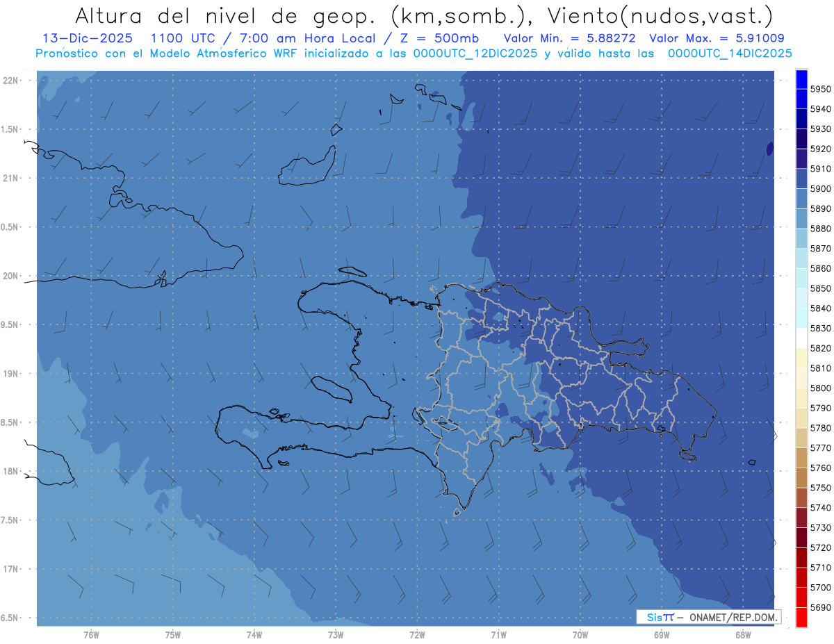The width and height of the screenshot is (834, 644).
Task: Click the '18N' latitude label
Action: pyautogui.click(x=12, y=471)
